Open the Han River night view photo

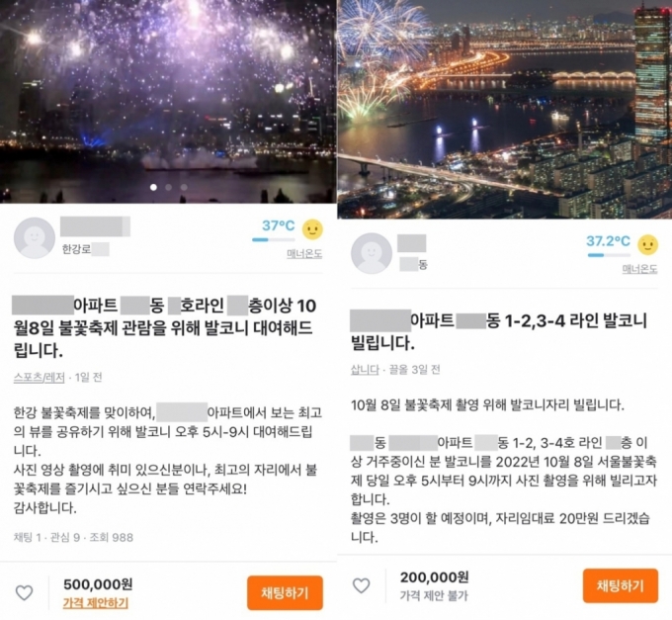coord(504,110)
